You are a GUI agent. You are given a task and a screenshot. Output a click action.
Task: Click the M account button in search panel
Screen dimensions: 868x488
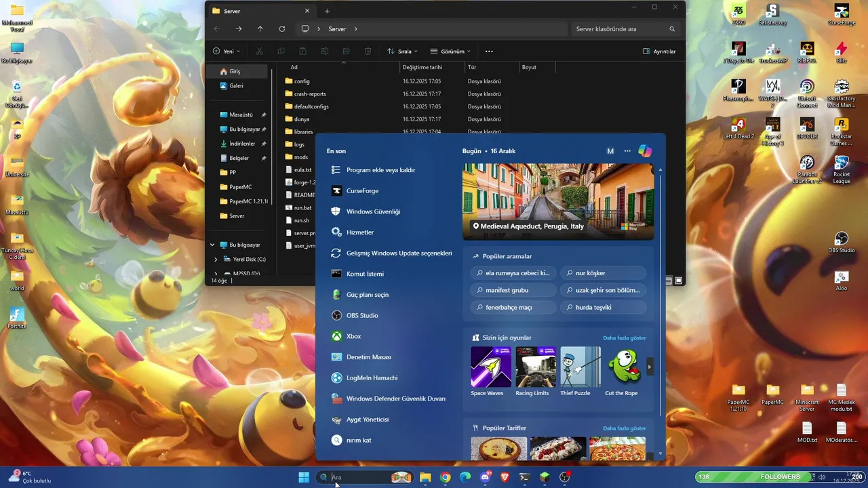(x=610, y=151)
